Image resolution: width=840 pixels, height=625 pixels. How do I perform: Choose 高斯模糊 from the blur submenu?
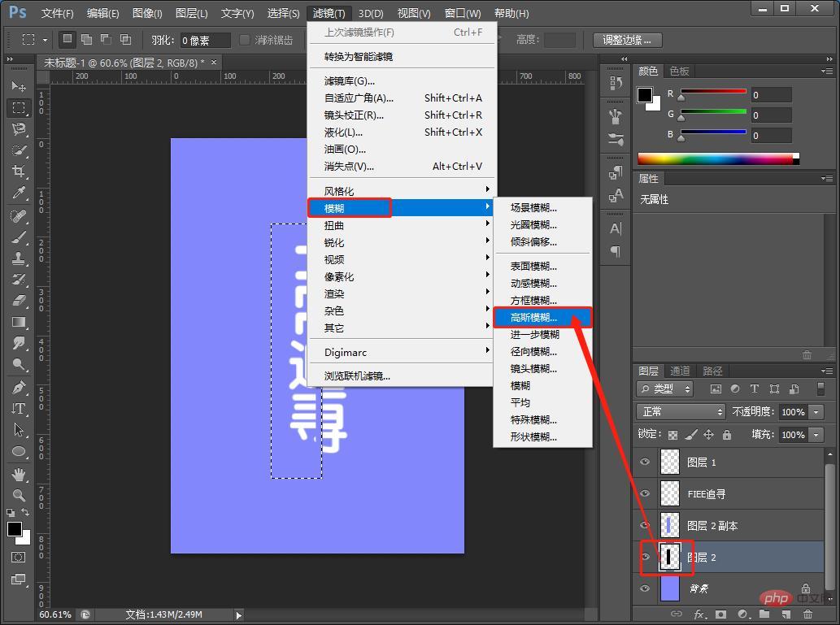pyautogui.click(x=542, y=317)
